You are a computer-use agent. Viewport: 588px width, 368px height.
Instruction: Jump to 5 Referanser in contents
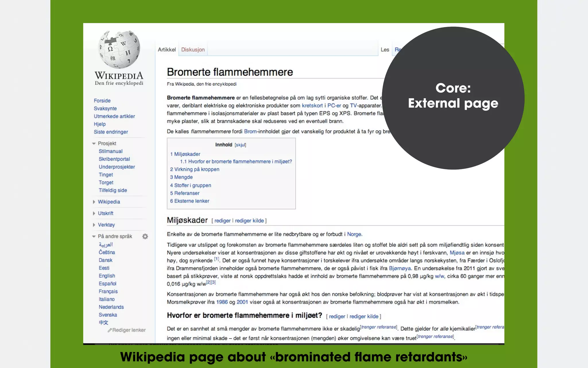coord(185,193)
